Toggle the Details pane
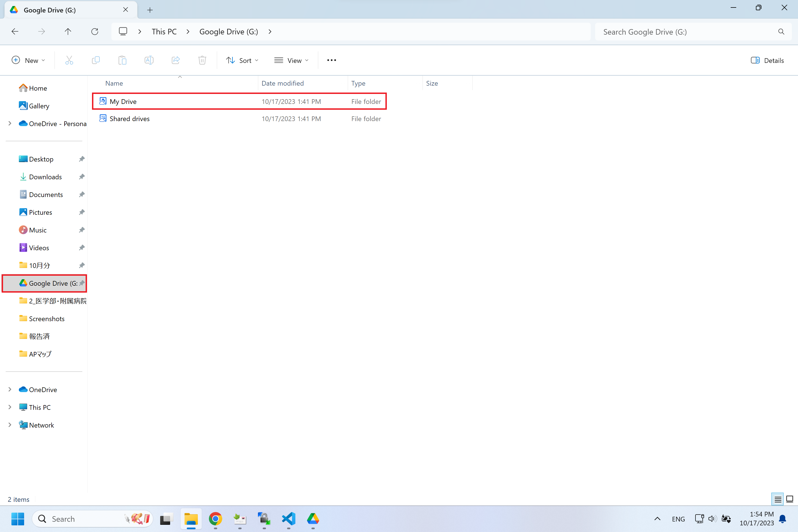Screen dimensions: 798x532 click(767, 60)
